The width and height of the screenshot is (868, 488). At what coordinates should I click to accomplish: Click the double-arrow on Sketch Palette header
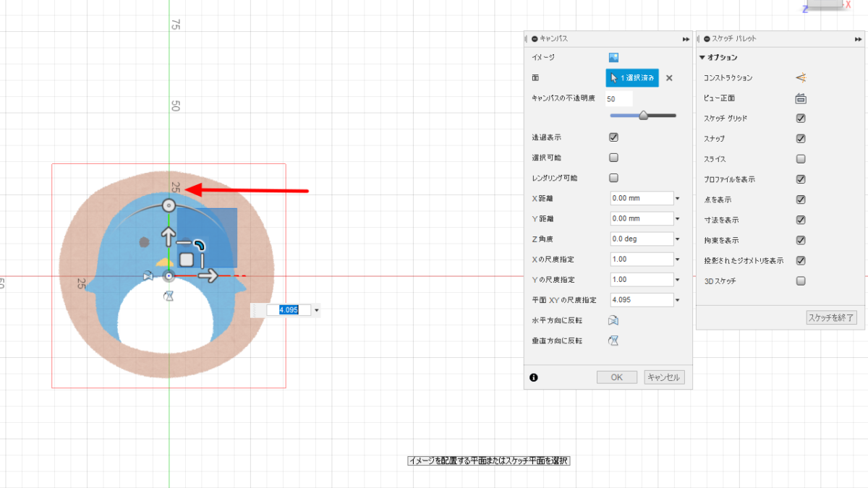[x=858, y=39]
